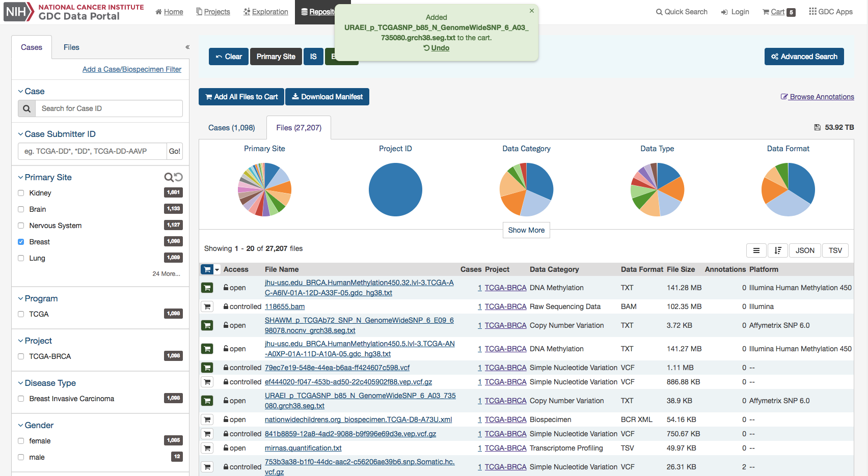Open the GDC Apps grid menu

click(830, 12)
